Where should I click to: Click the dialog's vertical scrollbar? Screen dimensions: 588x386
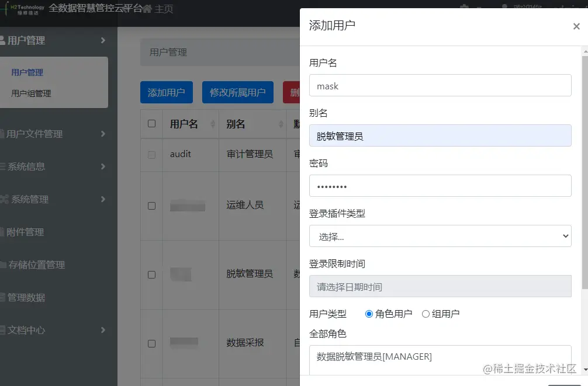(x=585, y=173)
